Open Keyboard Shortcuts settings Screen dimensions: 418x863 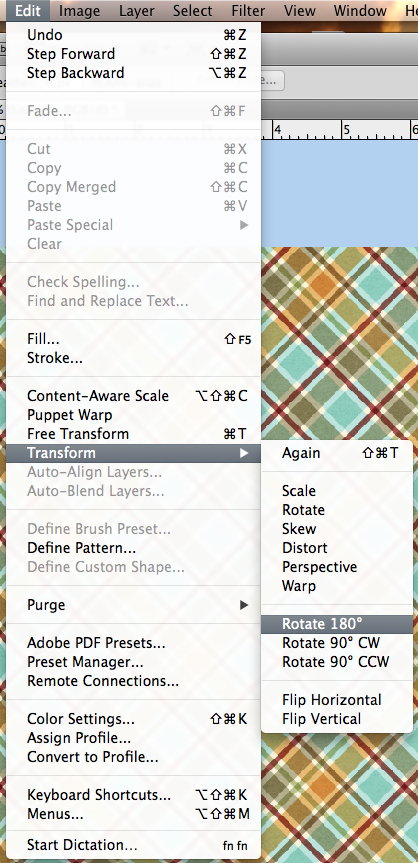(133, 795)
